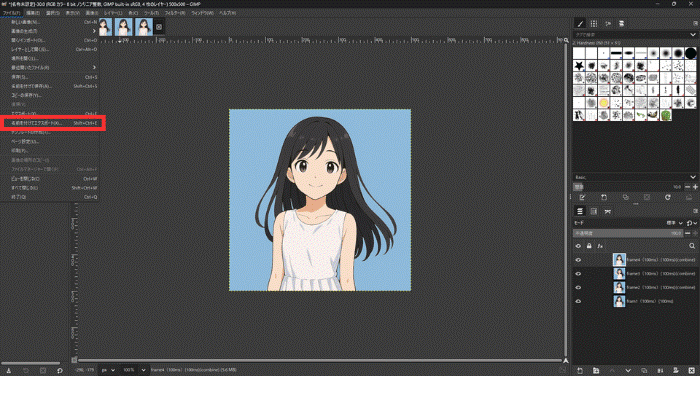700x400 pixels.
Task: Click the Edit brush button
Action: (x=582, y=197)
